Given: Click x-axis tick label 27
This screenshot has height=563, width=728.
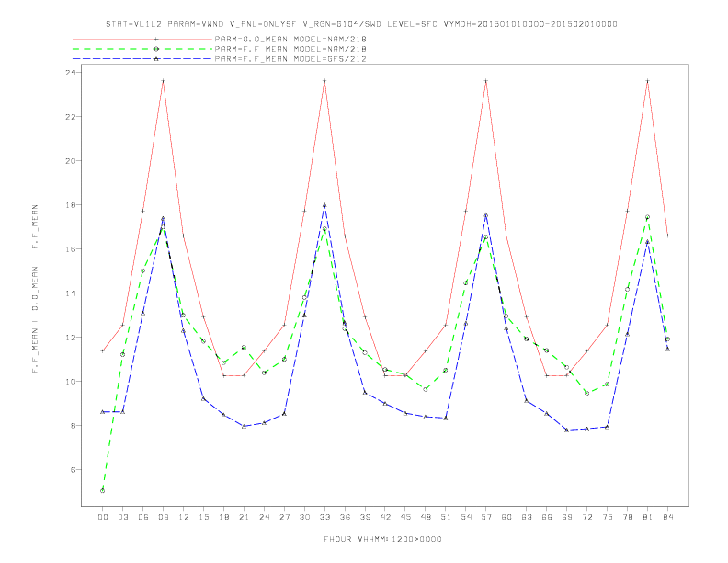Looking at the screenshot, I should pyautogui.click(x=284, y=517).
